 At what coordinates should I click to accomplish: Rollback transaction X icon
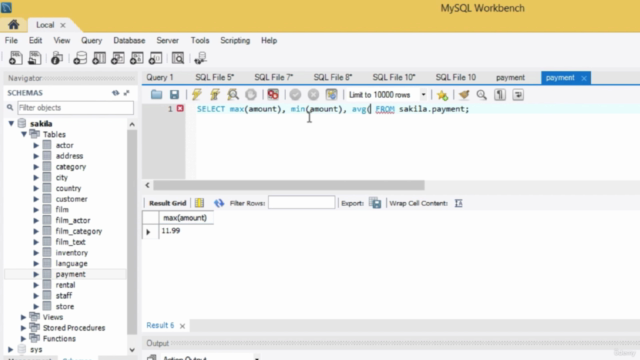313,95
